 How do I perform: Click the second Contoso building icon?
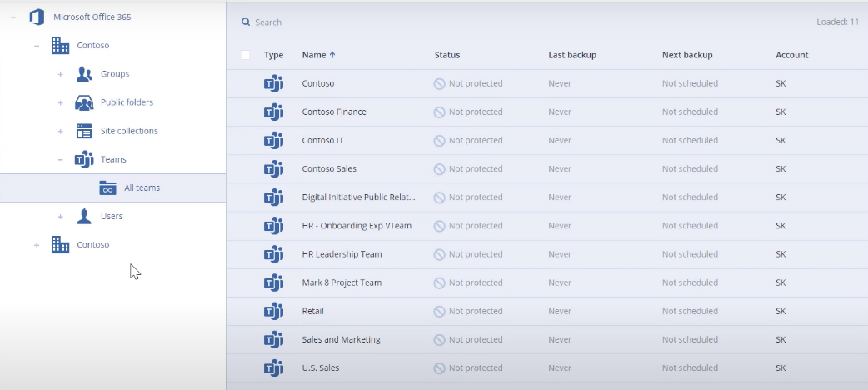click(60, 245)
